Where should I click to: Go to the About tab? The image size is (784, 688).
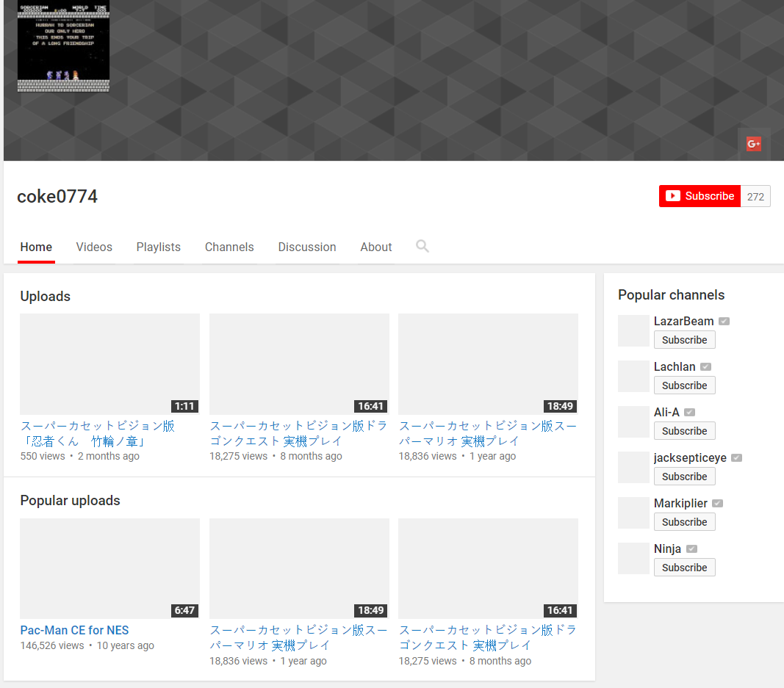(x=375, y=247)
